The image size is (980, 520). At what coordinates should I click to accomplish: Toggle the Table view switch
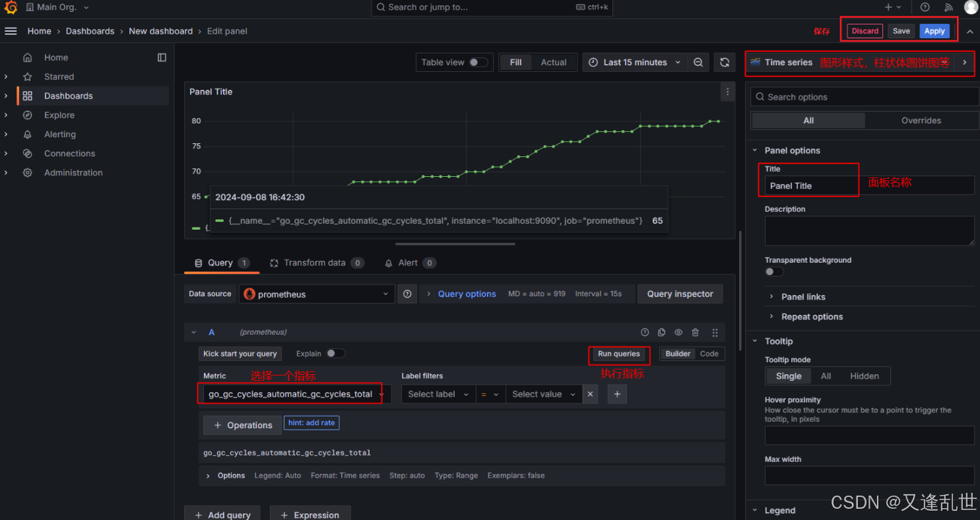[x=478, y=62]
